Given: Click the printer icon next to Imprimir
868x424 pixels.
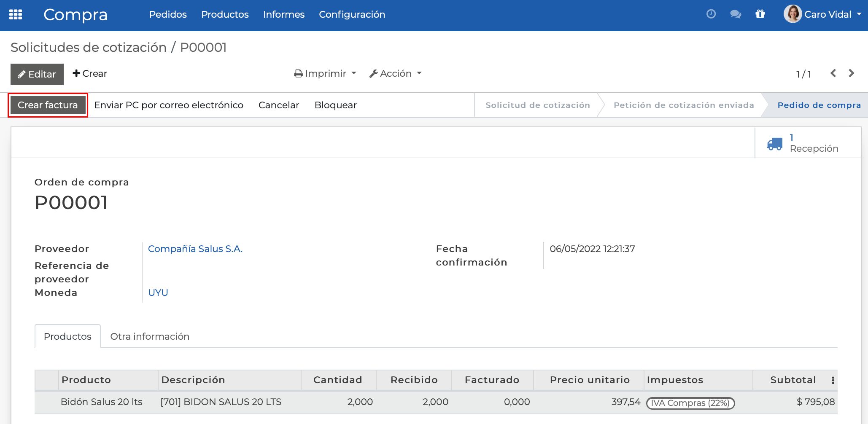Looking at the screenshot, I should 299,73.
